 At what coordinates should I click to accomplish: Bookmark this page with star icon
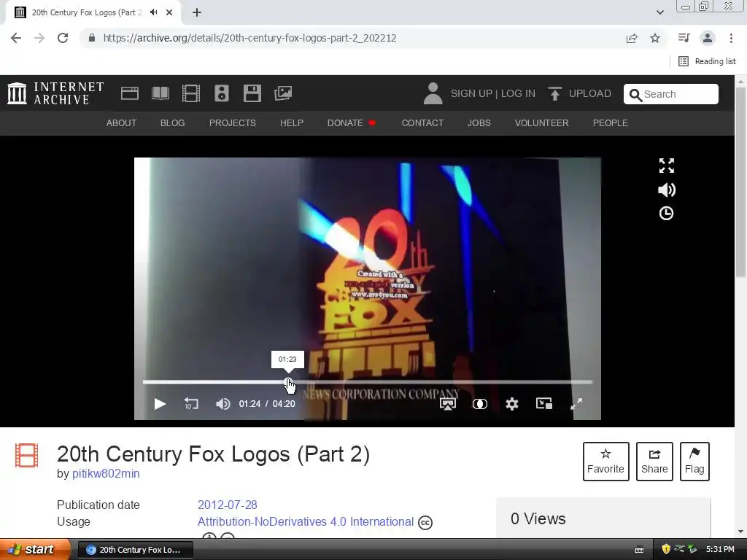click(x=655, y=38)
